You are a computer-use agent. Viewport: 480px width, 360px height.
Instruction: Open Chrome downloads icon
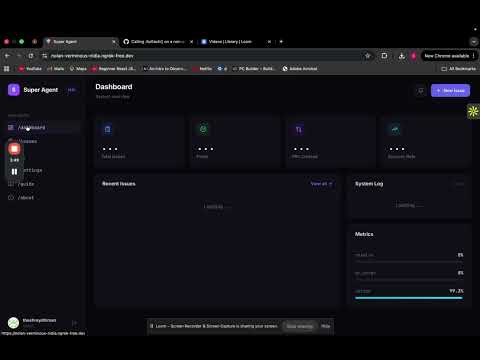tap(402, 56)
